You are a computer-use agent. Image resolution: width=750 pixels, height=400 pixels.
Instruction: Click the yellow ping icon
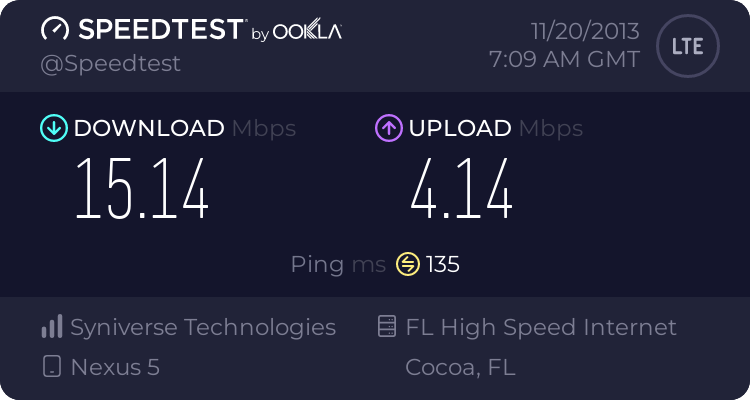pos(408,264)
